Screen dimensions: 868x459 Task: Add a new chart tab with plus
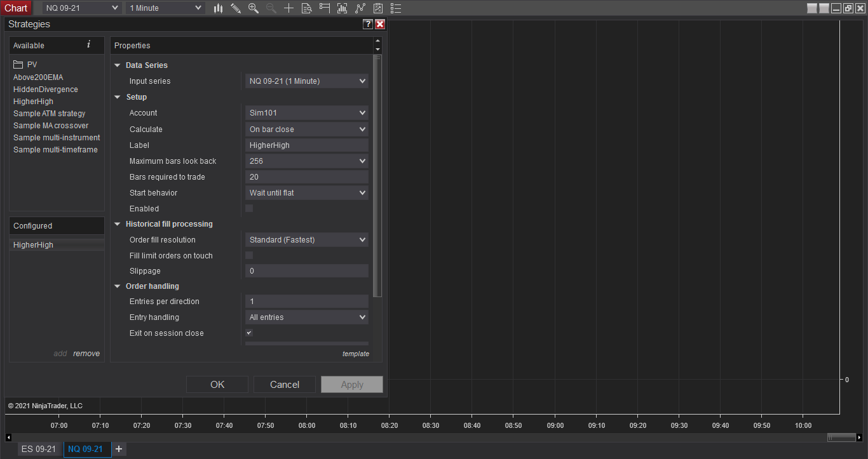[x=119, y=449]
